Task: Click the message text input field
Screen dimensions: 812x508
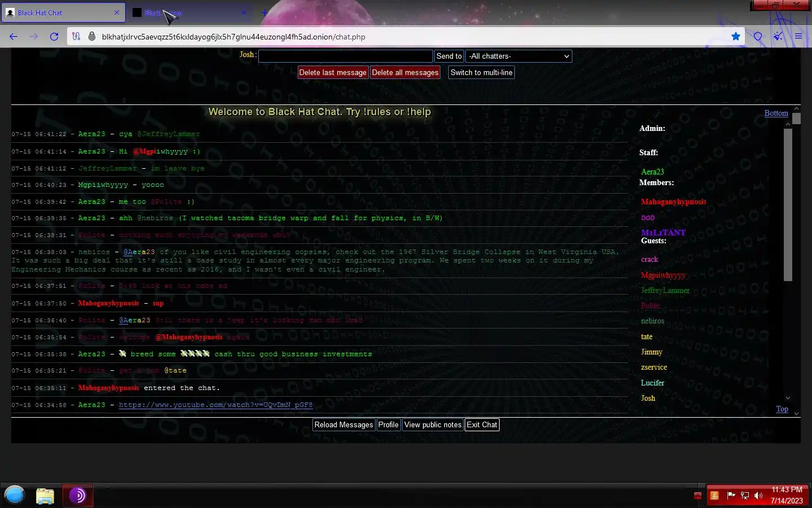Action: click(345, 56)
